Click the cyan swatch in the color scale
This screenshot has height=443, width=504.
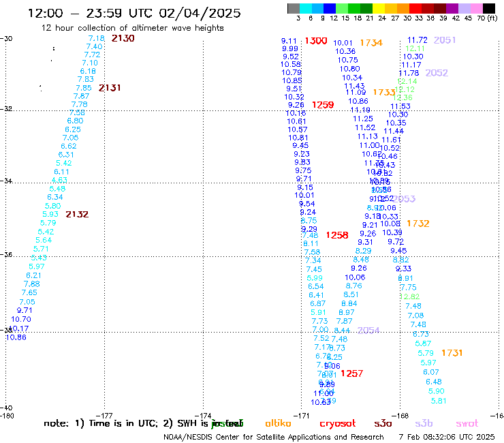tap(306, 8)
